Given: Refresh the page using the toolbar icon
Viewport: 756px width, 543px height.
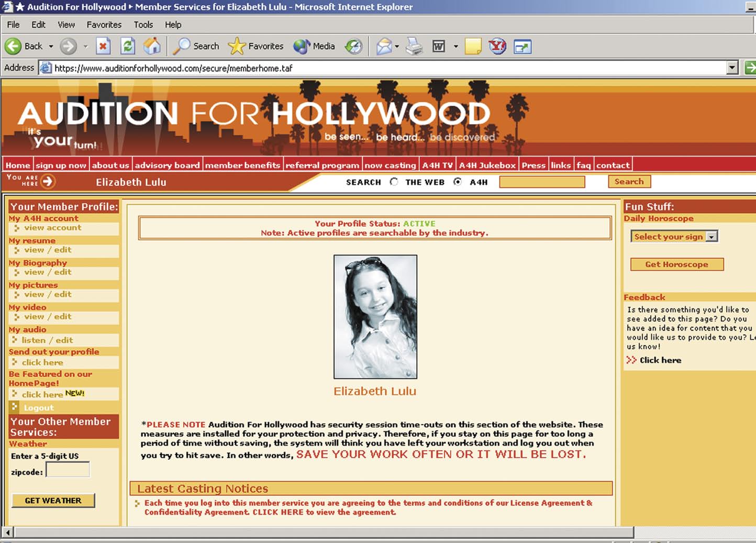Looking at the screenshot, I should pyautogui.click(x=128, y=46).
